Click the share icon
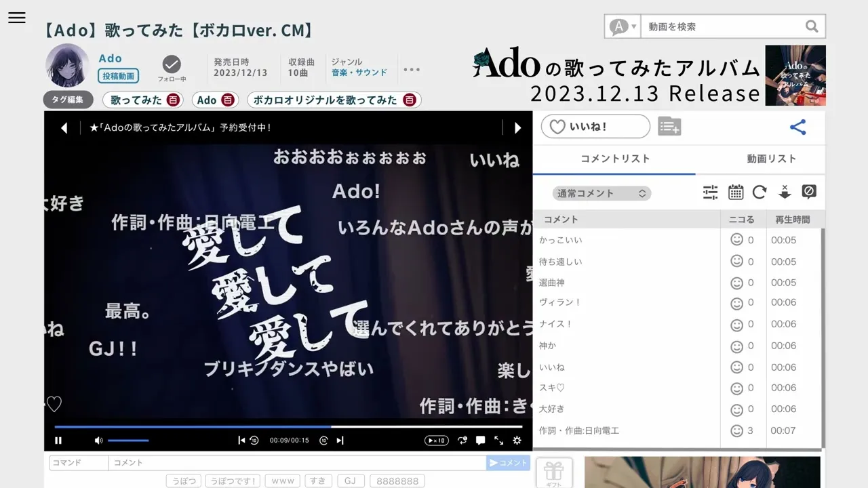The width and height of the screenshot is (868, 488). pos(798,127)
